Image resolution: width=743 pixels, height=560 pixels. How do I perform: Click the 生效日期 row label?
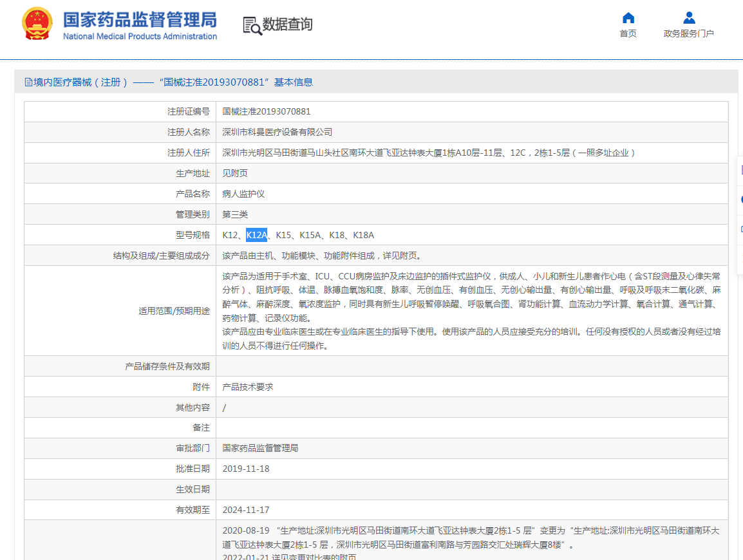[x=193, y=489]
